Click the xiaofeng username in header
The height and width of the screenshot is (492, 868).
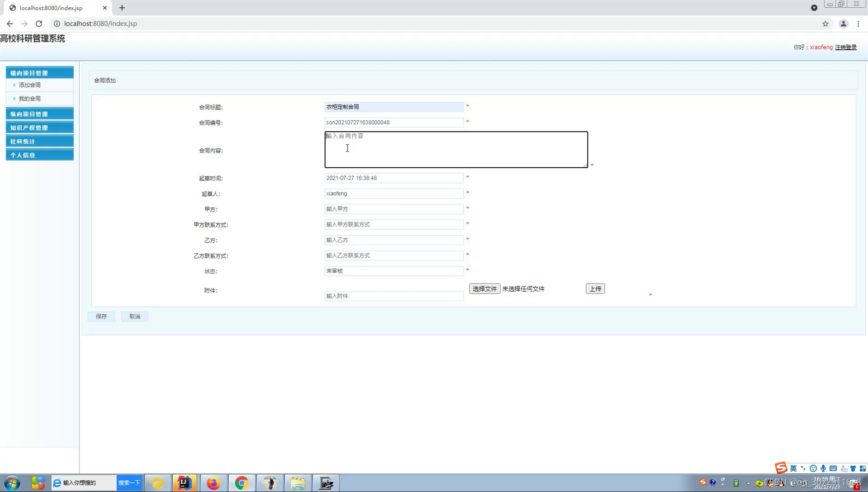[x=821, y=47]
